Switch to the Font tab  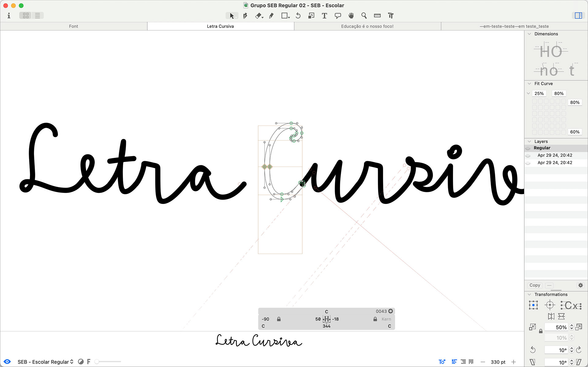[x=73, y=26]
